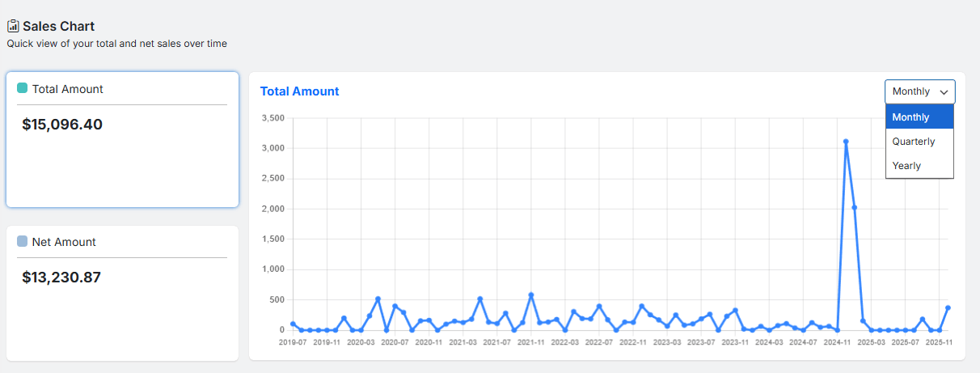The width and height of the screenshot is (980, 373).
Task: Click the Sales Chart heading text
Action: (x=58, y=26)
